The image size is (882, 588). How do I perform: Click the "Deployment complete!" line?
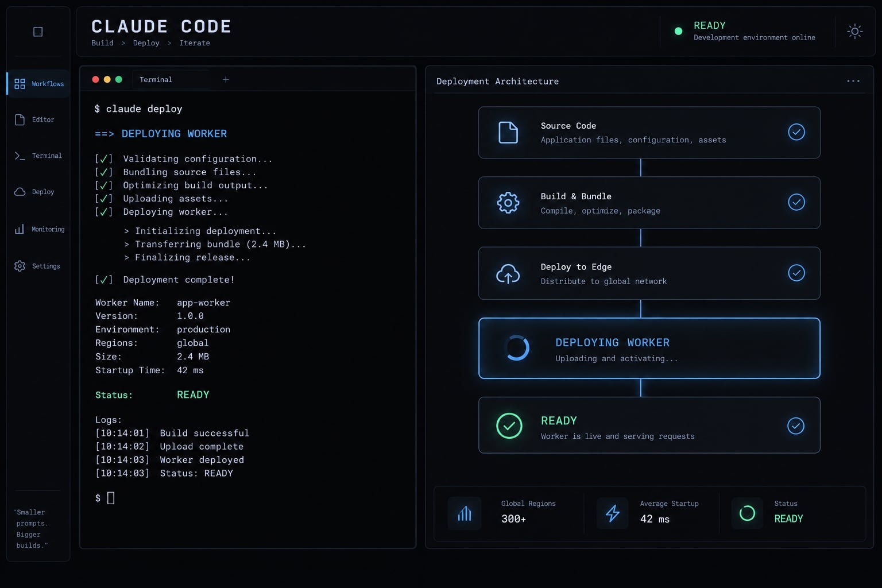pos(179,280)
